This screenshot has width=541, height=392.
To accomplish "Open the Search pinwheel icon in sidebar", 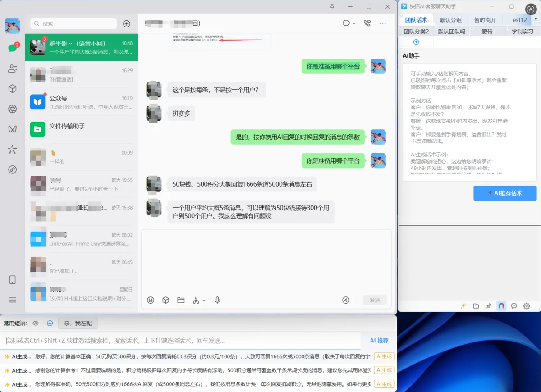I will 12,150.
